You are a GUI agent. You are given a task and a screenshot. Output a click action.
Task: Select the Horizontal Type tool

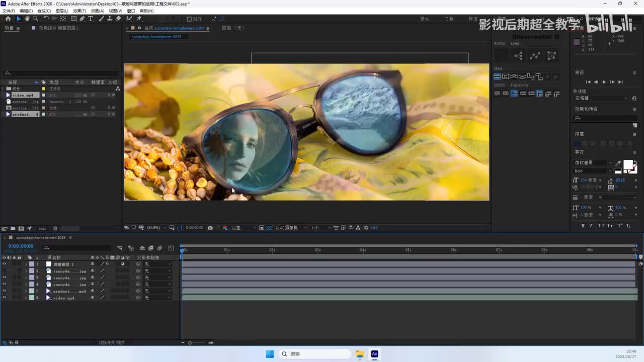[91, 19]
